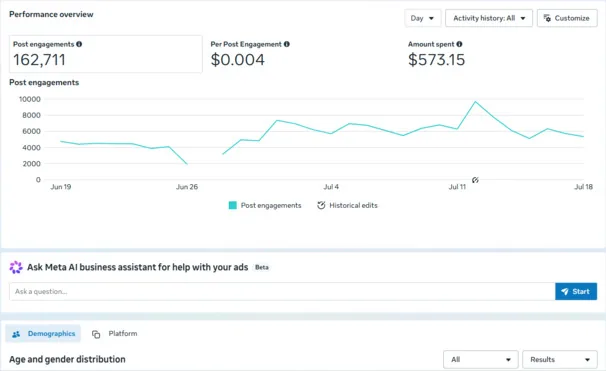Click the Jun 19 axis label

61,187
